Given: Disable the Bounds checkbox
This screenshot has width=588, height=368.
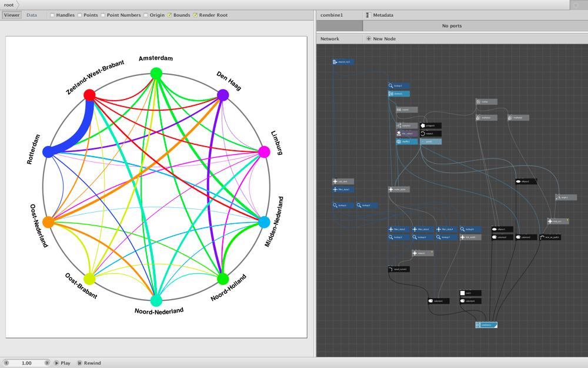Looking at the screenshot, I should pyautogui.click(x=169, y=15).
